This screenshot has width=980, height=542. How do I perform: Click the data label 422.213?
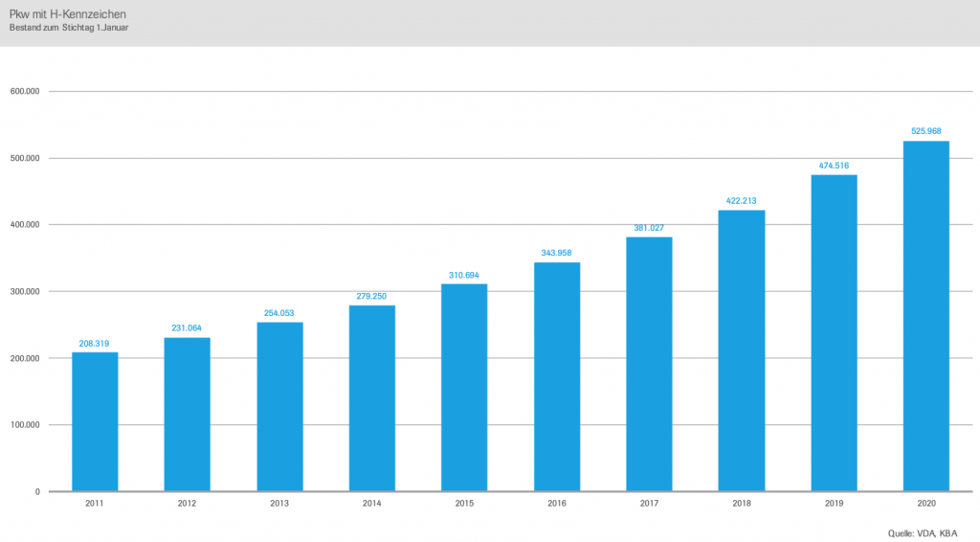[742, 201]
